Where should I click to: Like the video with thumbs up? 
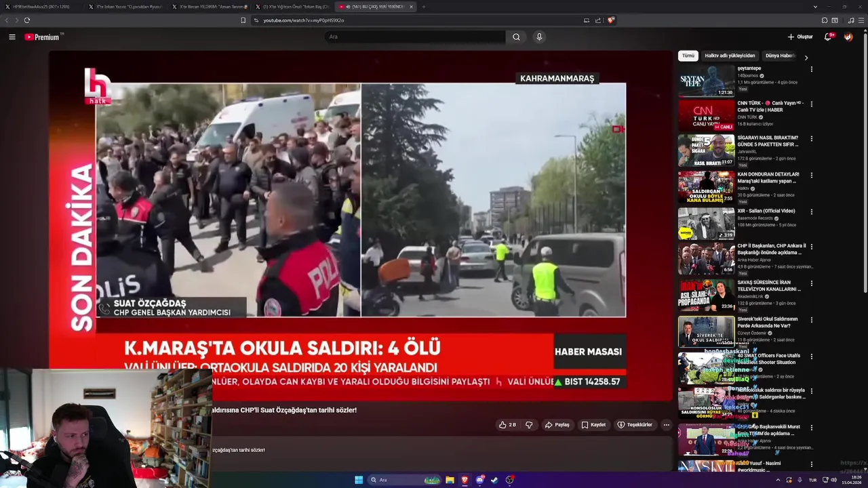[507, 425]
